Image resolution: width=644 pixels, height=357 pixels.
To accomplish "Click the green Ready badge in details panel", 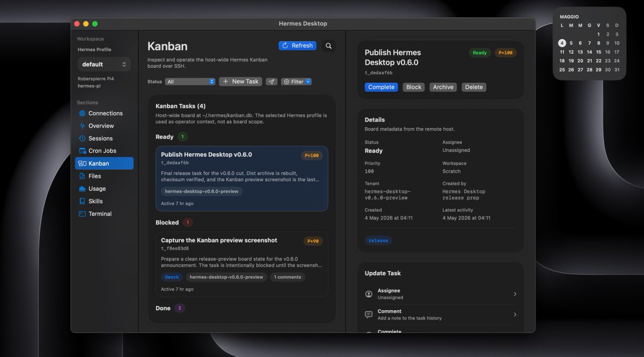I will 480,53.
